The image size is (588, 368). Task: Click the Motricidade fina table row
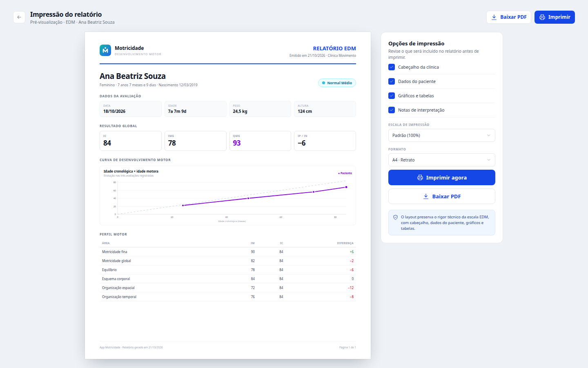pyautogui.click(x=228, y=252)
